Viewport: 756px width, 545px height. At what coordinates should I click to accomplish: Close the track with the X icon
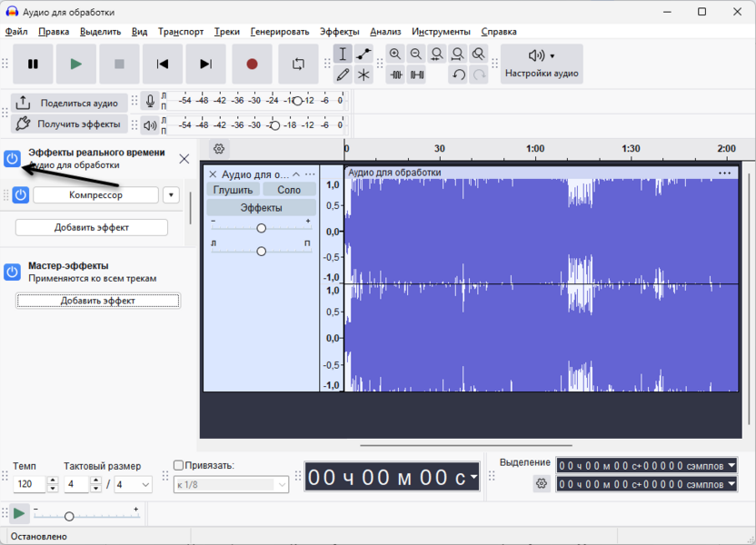click(x=213, y=174)
